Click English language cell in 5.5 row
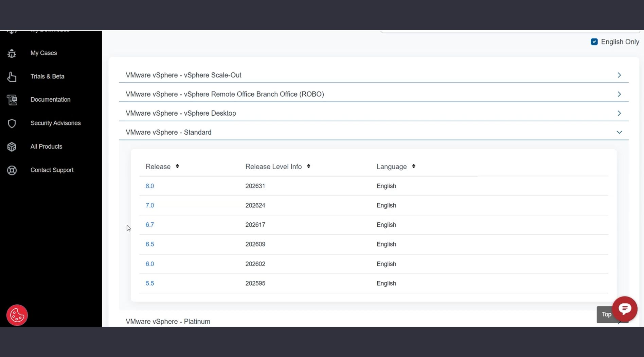Image resolution: width=644 pixels, height=357 pixels. [x=386, y=283]
